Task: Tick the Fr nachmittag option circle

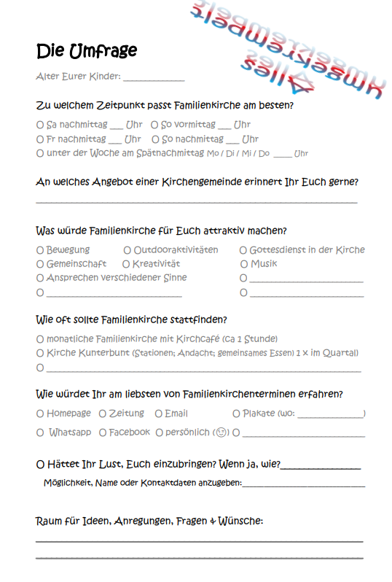Action: [x=40, y=139]
